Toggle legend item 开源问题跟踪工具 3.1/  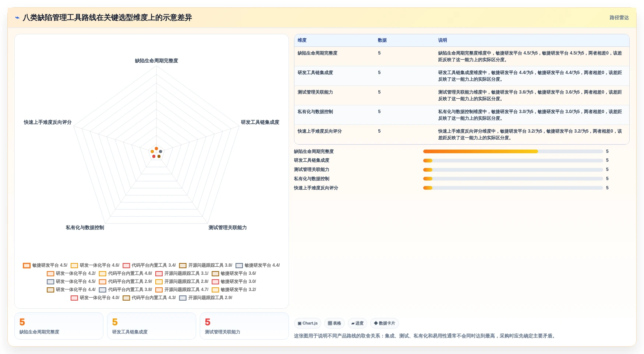182,273
